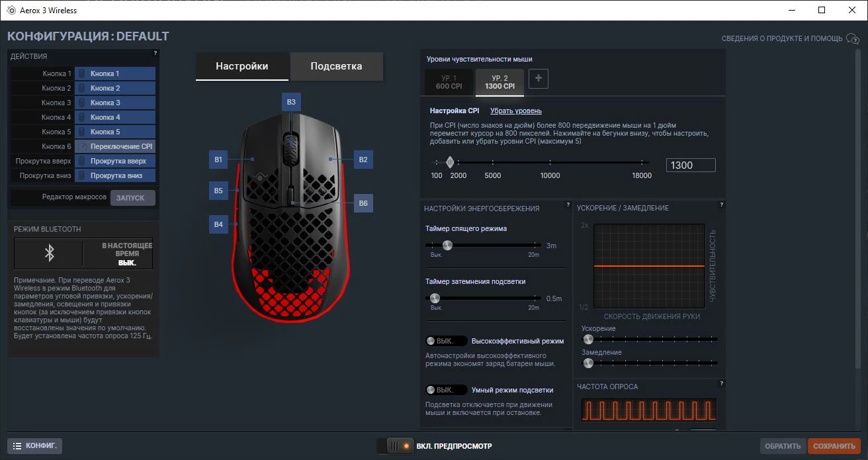Open СВЕДЕНИЯ О ПРОДУКТЕ И ПОМОЩЬ

(782, 38)
